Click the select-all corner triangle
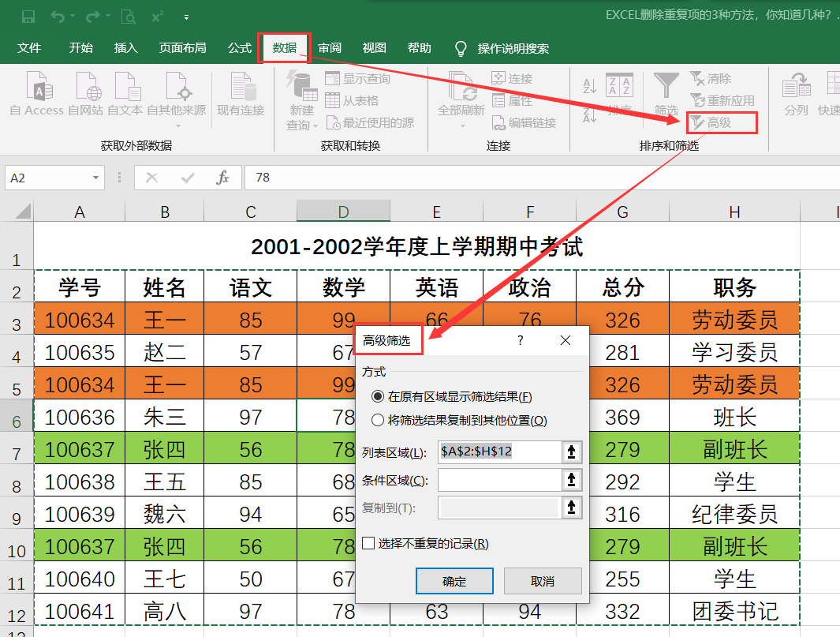The width and height of the screenshot is (840, 637). [23, 211]
